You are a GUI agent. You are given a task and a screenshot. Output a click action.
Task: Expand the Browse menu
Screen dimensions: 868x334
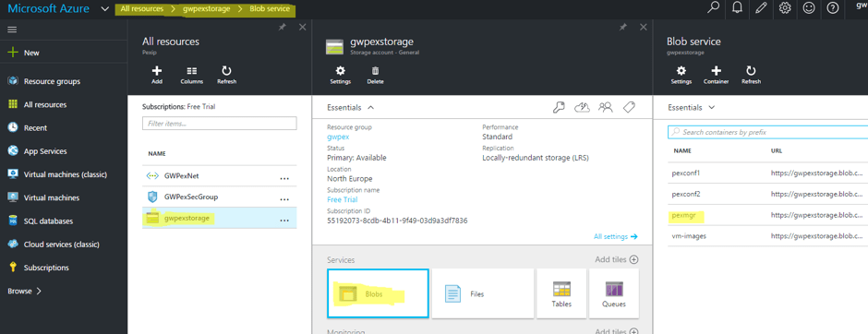pos(25,291)
